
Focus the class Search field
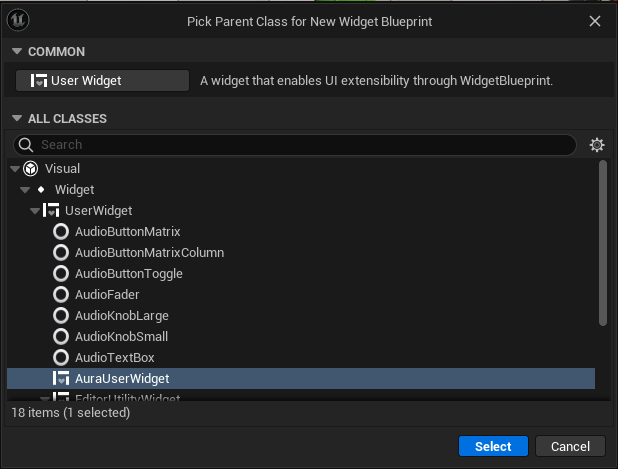click(300, 145)
